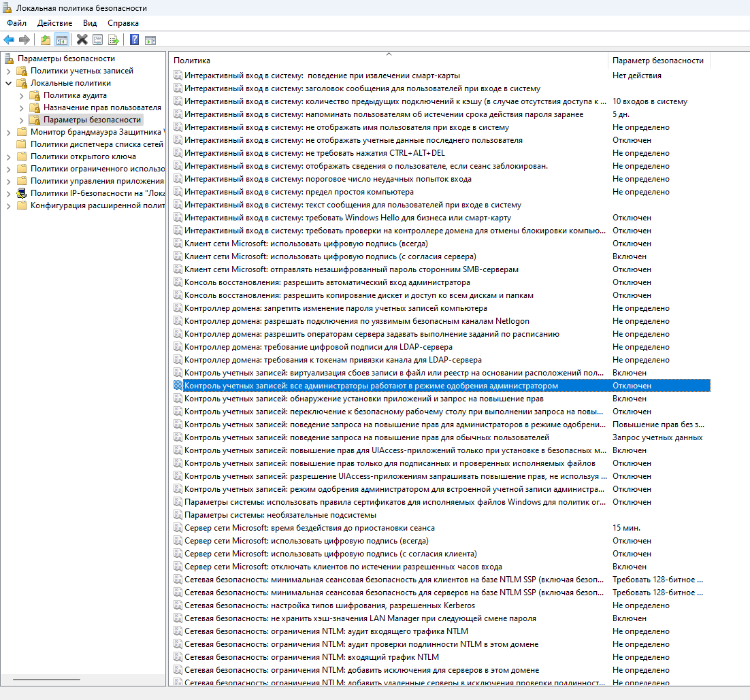The height and width of the screenshot is (700, 750).
Task: Expand Конфигурация расширенной политики node arrow
Action: pos(8,205)
